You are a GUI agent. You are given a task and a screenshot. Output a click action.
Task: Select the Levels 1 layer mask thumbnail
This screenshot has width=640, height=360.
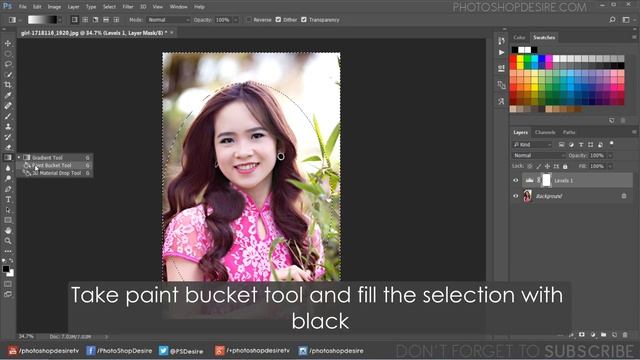[547, 180]
